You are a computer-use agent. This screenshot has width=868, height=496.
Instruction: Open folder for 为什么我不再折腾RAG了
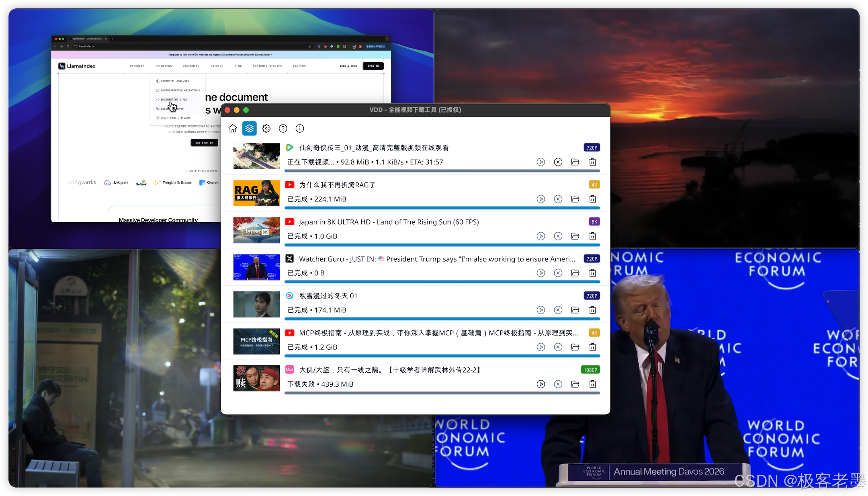[x=575, y=199]
